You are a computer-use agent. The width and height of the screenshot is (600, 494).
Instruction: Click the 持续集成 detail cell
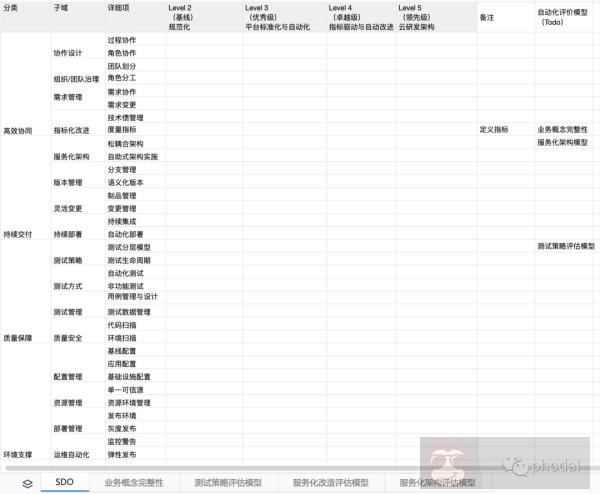[x=135, y=221]
